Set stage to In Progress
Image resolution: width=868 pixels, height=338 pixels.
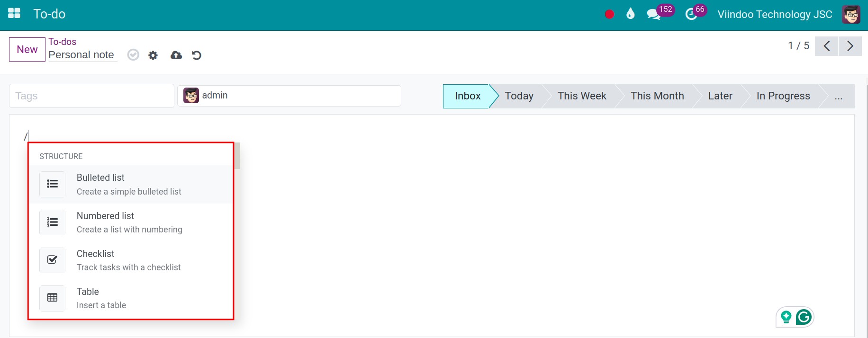783,96
